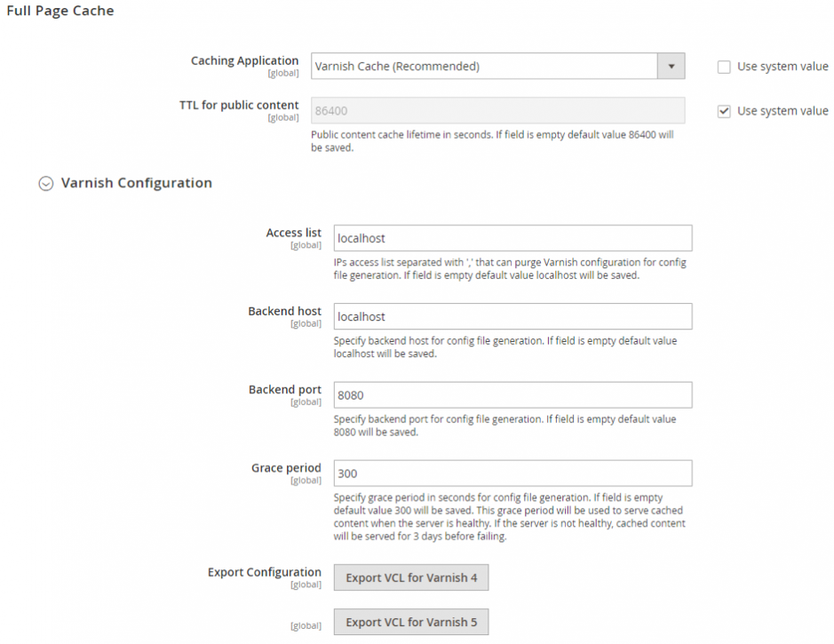Focus the Access list input field
Screen dimensions: 834x644
tap(512, 238)
